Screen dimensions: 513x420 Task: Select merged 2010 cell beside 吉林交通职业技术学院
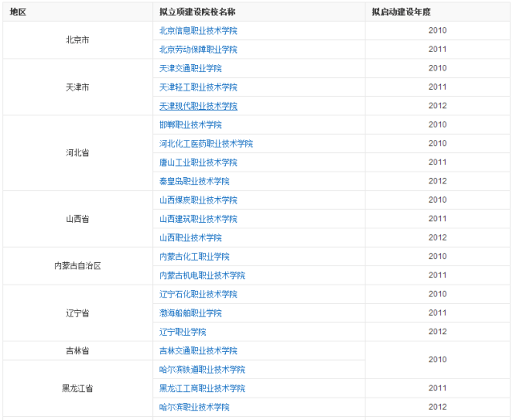click(x=438, y=360)
